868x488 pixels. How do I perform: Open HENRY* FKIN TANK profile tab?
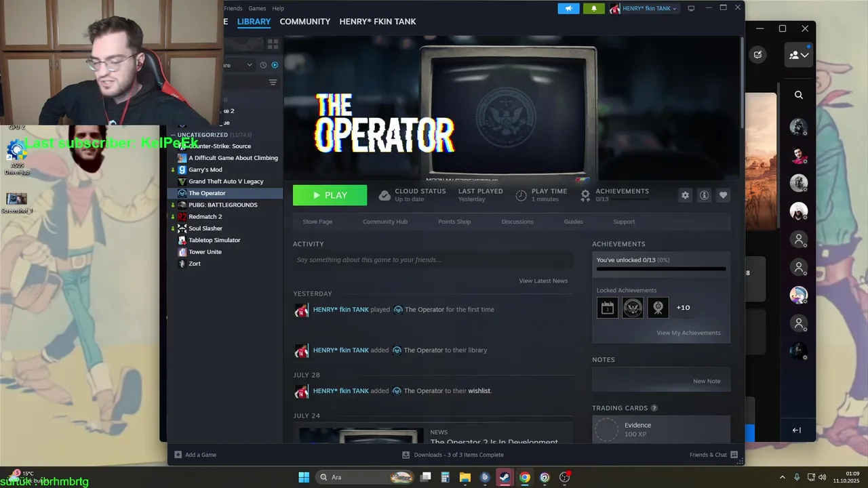click(378, 22)
